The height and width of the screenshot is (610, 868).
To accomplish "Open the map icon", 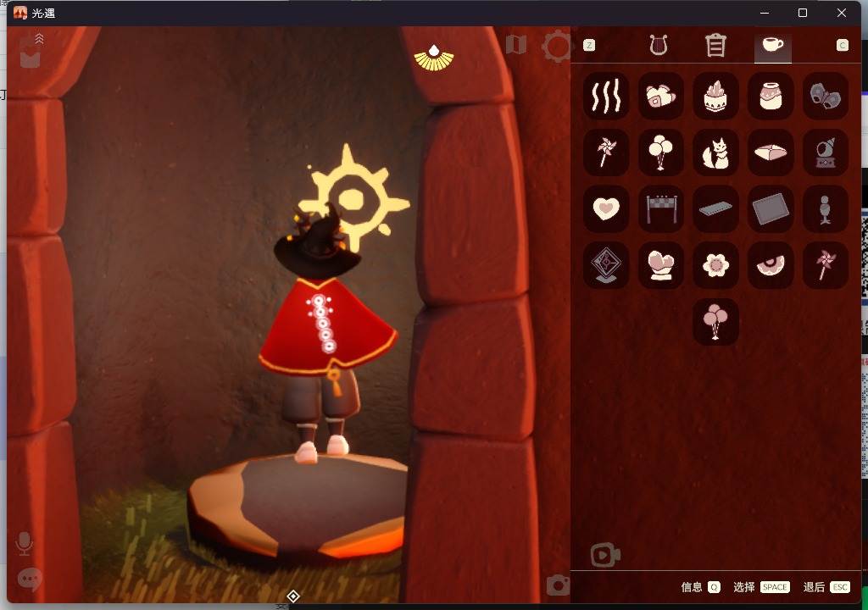I will (516, 45).
